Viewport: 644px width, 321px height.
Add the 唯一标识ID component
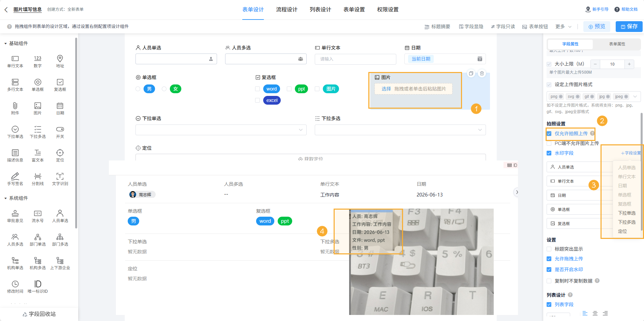(38, 287)
